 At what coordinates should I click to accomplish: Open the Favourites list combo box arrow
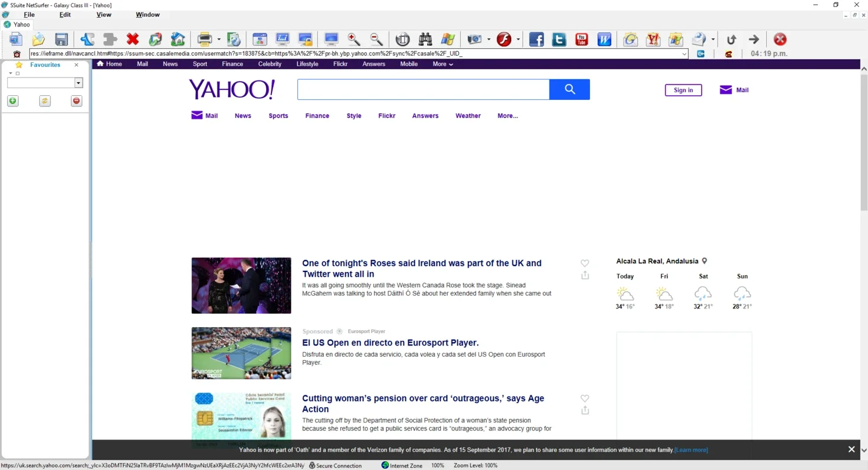coord(78,83)
